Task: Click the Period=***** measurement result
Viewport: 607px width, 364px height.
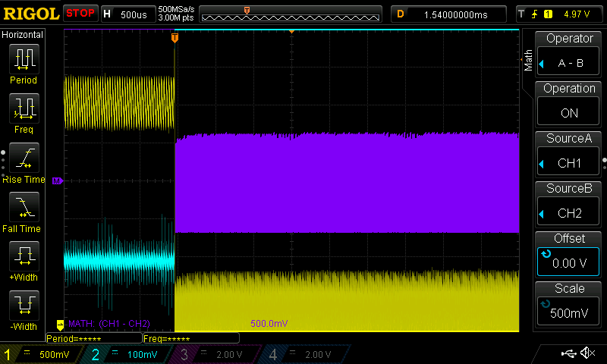Action: click(93, 339)
